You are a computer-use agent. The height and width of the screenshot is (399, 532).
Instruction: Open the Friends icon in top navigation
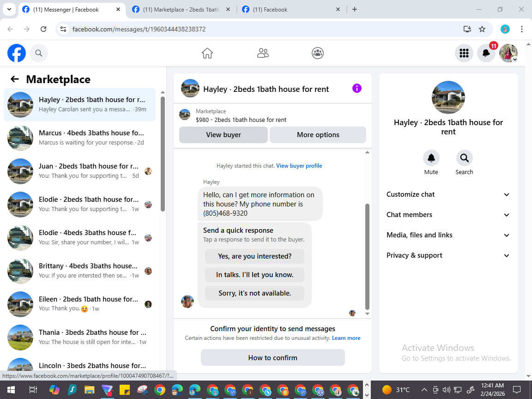coord(263,53)
